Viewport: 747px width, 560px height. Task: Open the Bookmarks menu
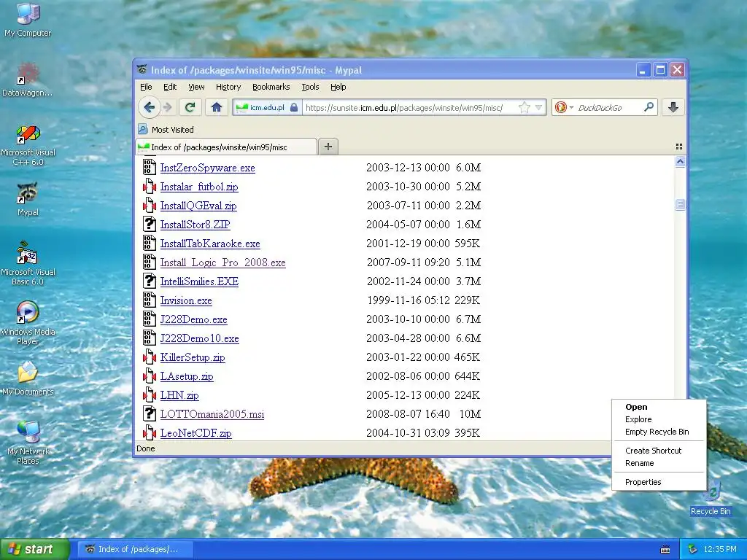click(x=271, y=87)
